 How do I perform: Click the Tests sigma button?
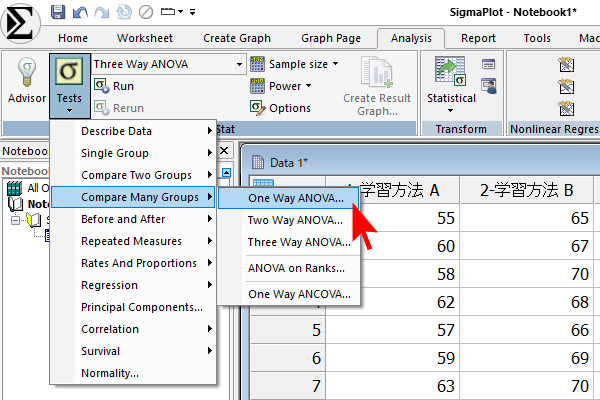coord(69,84)
